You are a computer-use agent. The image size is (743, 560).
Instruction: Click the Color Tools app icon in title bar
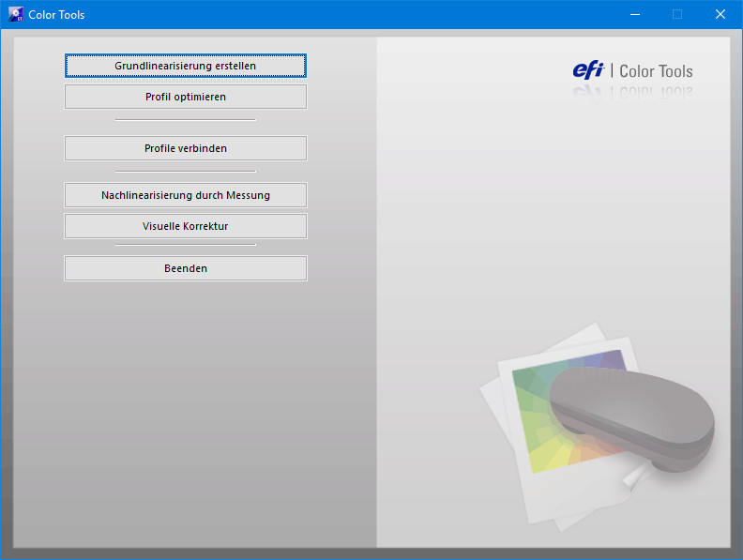point(16,14)
